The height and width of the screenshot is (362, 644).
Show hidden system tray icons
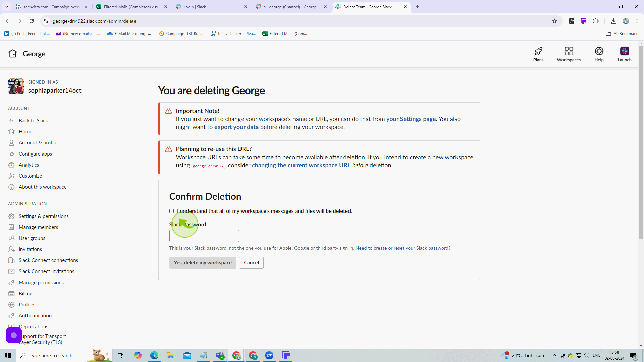coord(554,355)
